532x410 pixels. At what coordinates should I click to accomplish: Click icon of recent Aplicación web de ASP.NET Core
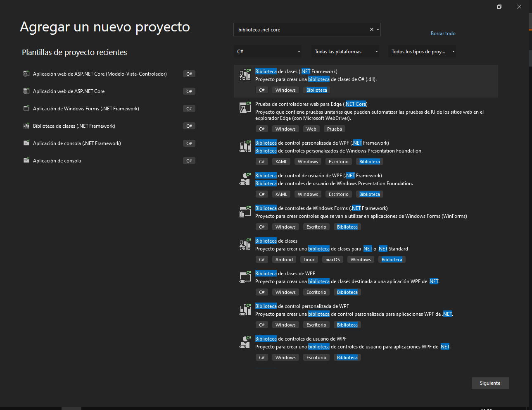(26, 91)
